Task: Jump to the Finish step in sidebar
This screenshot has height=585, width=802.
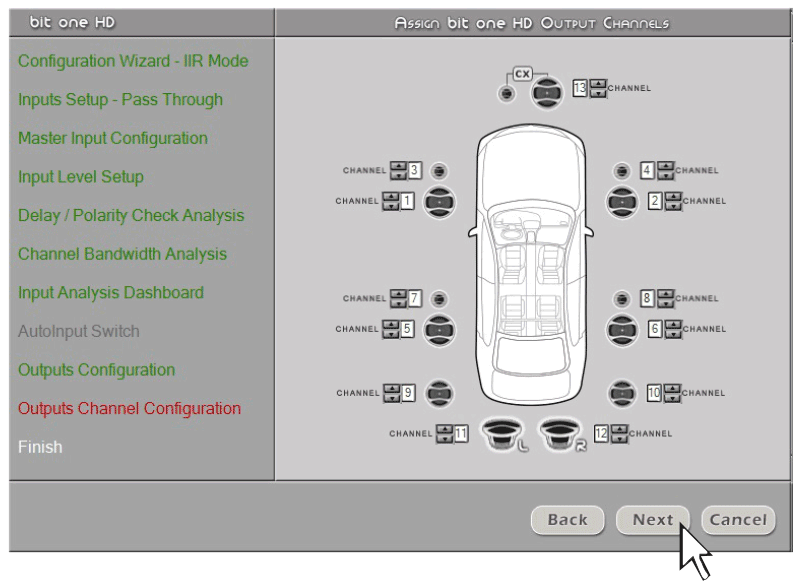Action: coord(40,447)
